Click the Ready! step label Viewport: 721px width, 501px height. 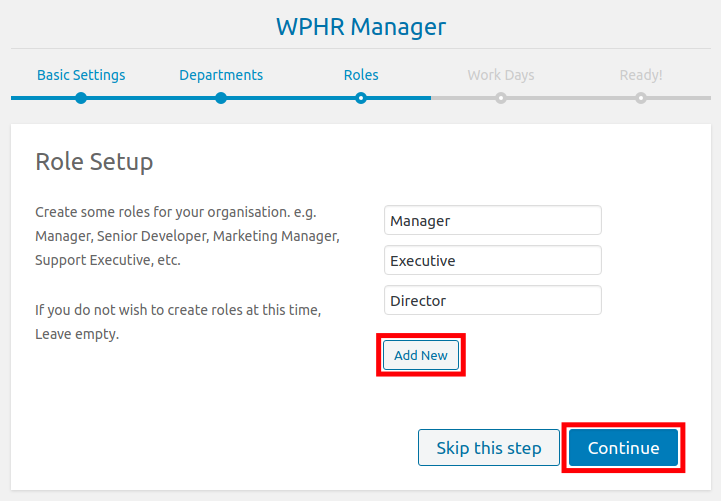pyautogui.click(x=640, y=75)
